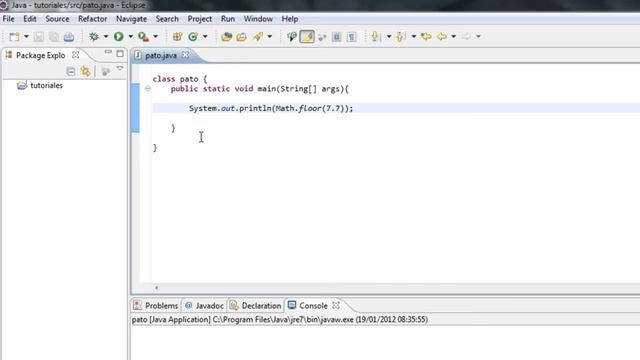Viewport: 640px width, 360px height.
Task: Click the Save toolbar icon
Action: pyautogui.click(x=39, y=37)
